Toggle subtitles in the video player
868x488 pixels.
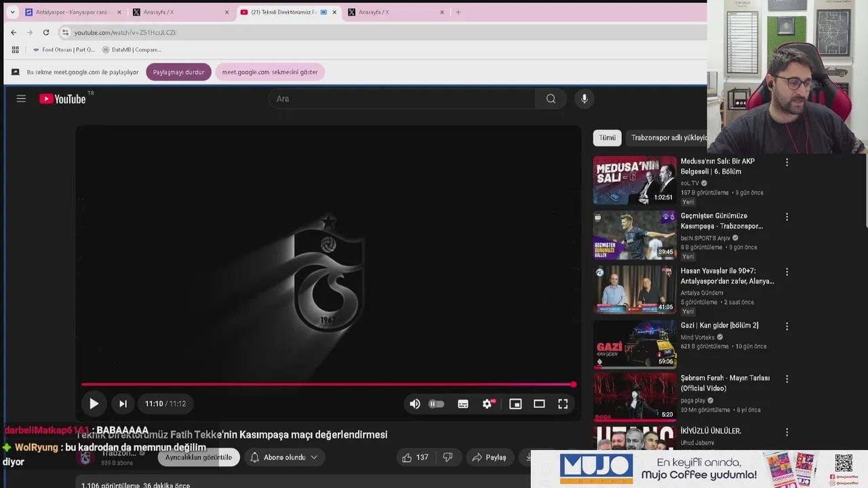pyautogui.click(x=463, y=404)
